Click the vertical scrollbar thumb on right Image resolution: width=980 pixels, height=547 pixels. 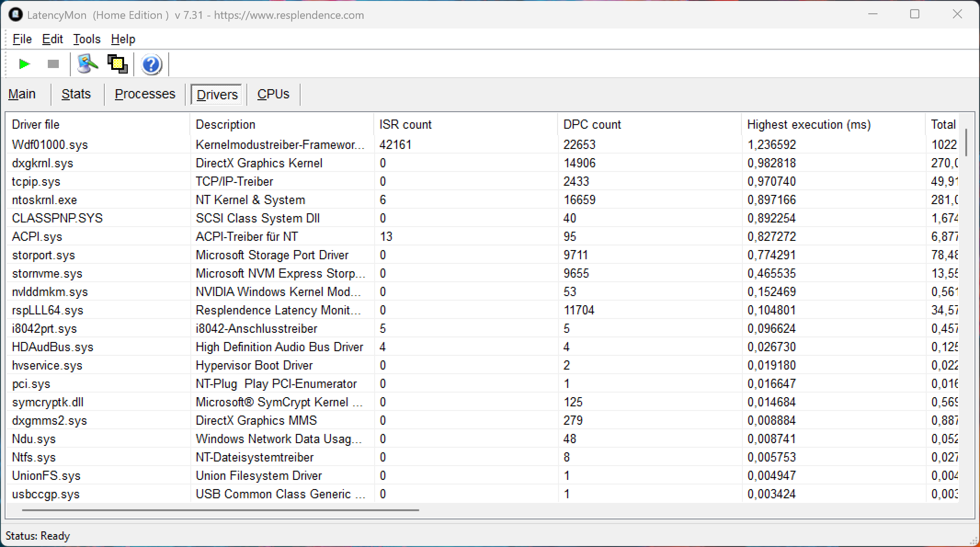point(966,142)
